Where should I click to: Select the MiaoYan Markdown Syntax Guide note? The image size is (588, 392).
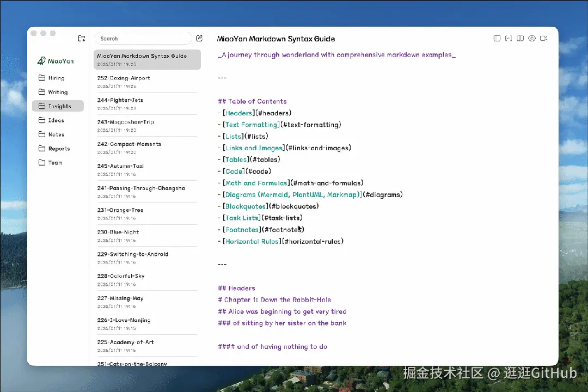(147, 60)
